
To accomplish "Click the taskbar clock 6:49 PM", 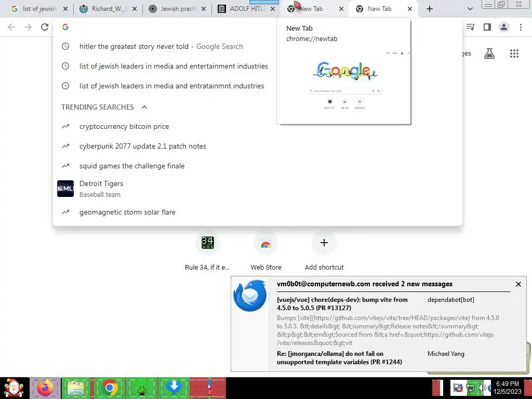I will (508, 388).
